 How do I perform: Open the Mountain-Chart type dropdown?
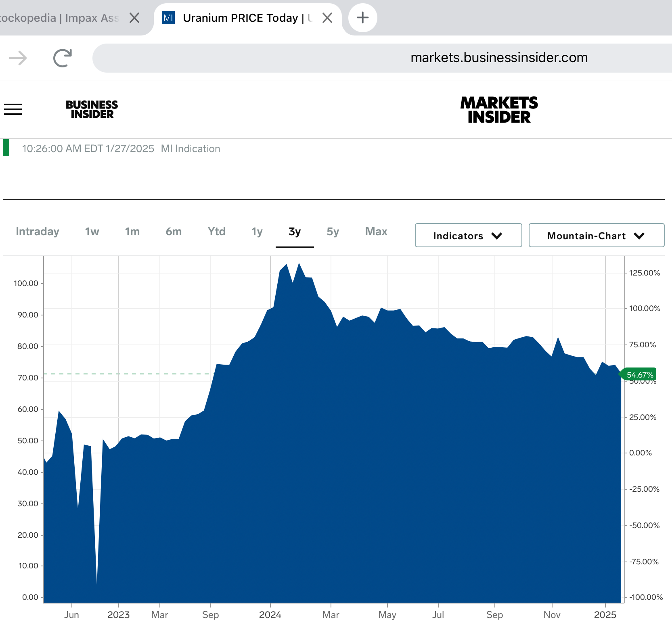[597, 235]
